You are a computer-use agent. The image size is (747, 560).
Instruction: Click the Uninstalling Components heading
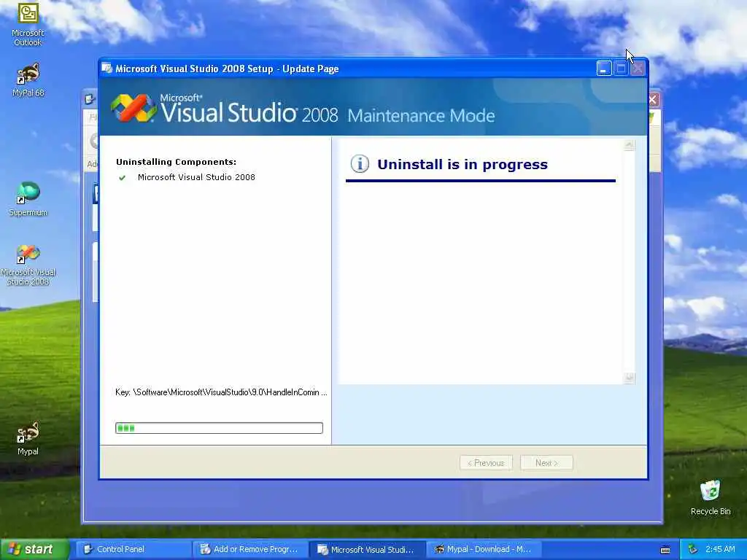point(177,162)
